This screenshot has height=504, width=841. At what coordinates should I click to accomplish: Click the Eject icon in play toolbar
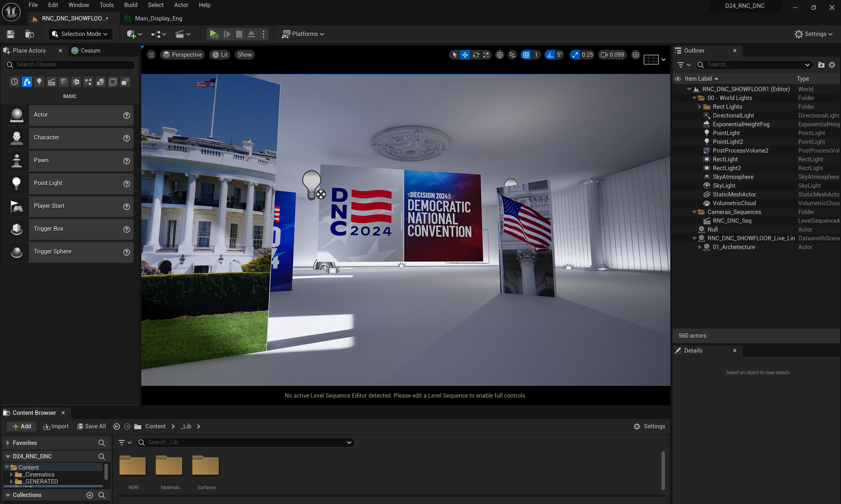[x=251, y=34]
